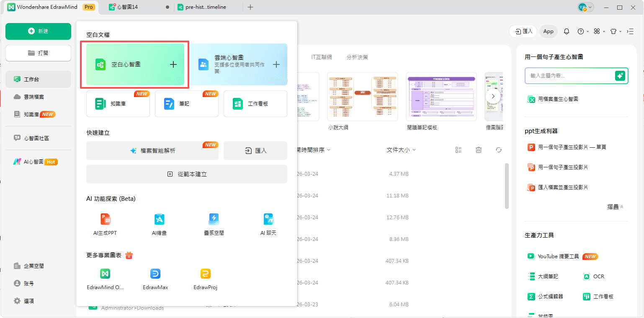Open the account avatar dropdown top right

(x=585, y=7)
